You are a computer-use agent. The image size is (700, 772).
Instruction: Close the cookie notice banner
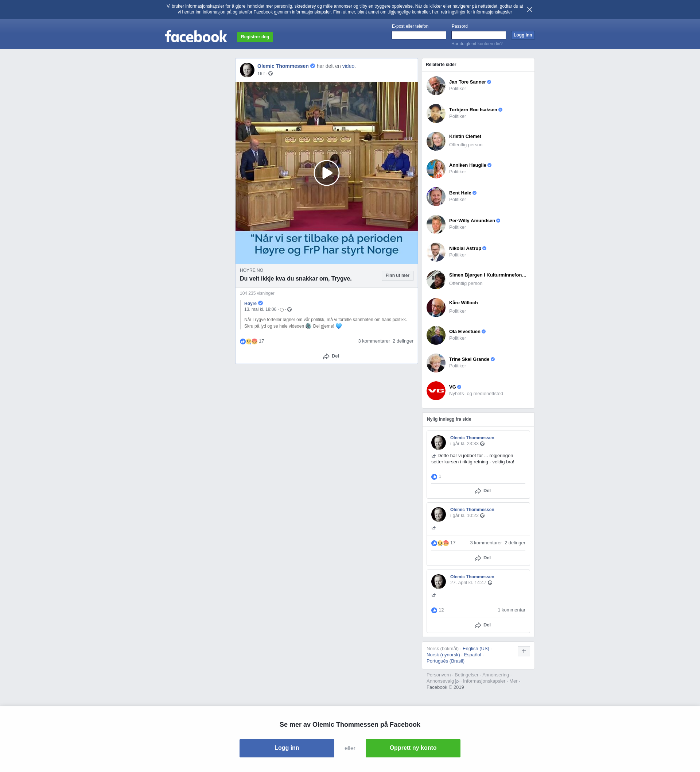coord(529,9)
